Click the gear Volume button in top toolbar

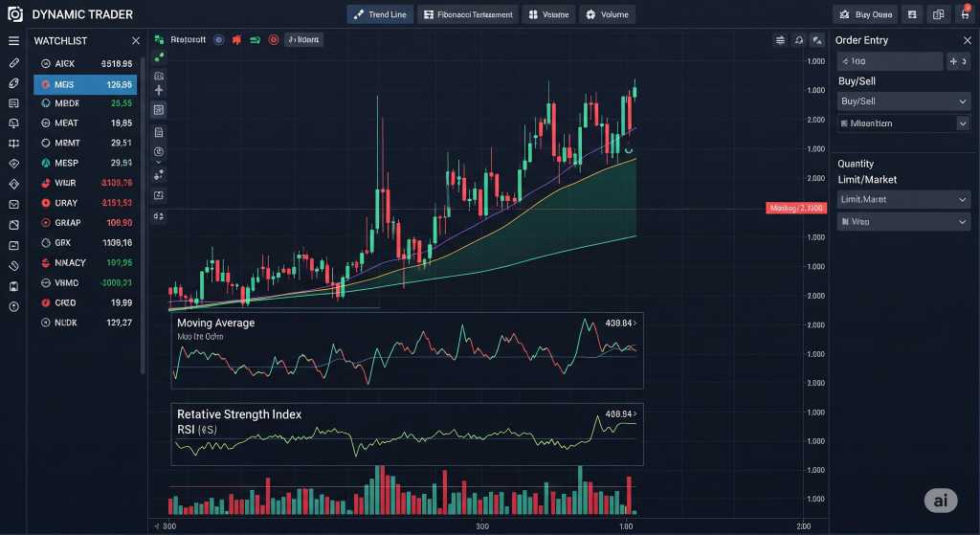pos(607,14)
